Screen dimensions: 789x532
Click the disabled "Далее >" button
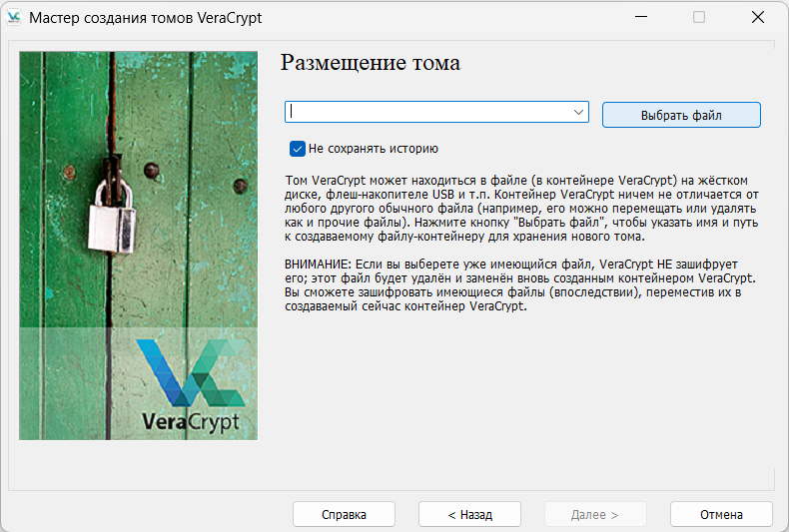[595, 514]
